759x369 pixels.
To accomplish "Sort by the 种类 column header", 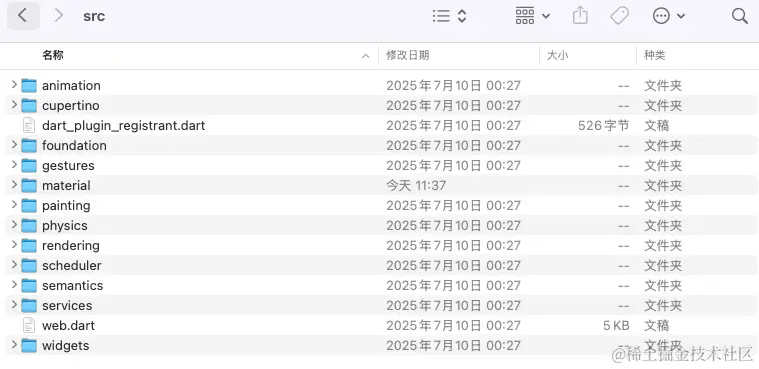I will click(654, 55).
